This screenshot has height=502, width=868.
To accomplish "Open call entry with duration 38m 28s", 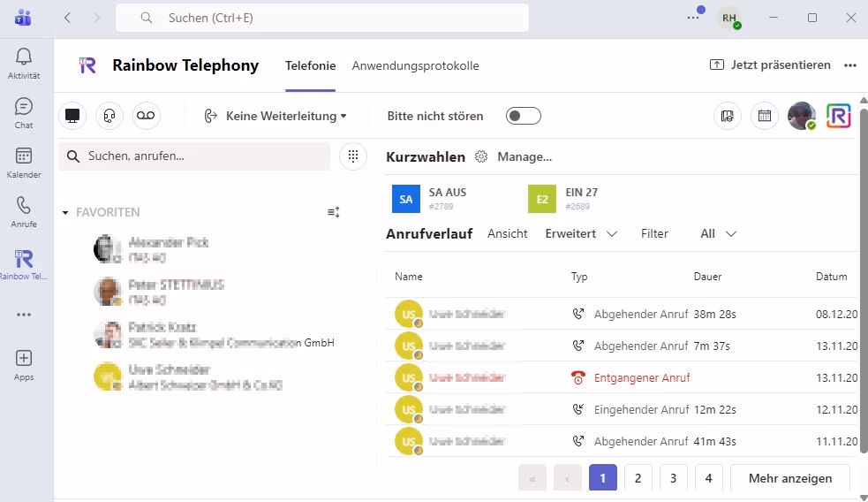I will 622,314.
